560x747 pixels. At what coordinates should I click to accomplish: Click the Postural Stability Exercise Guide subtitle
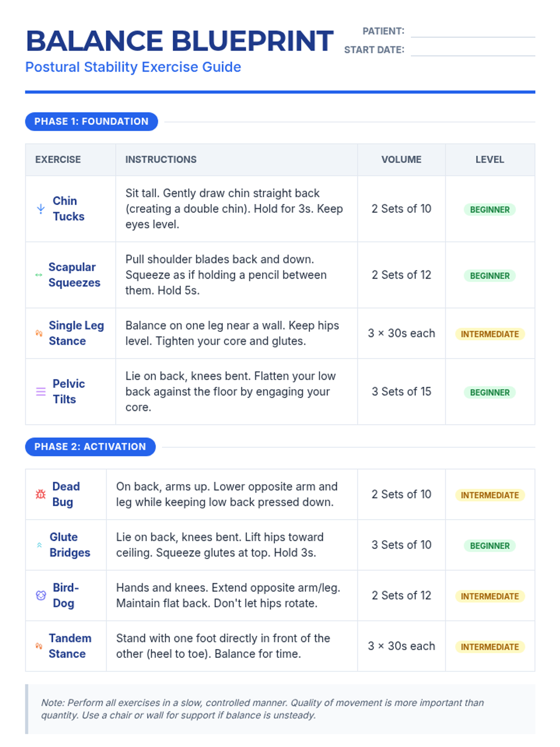pyautogui.click(x=133, y=67)
